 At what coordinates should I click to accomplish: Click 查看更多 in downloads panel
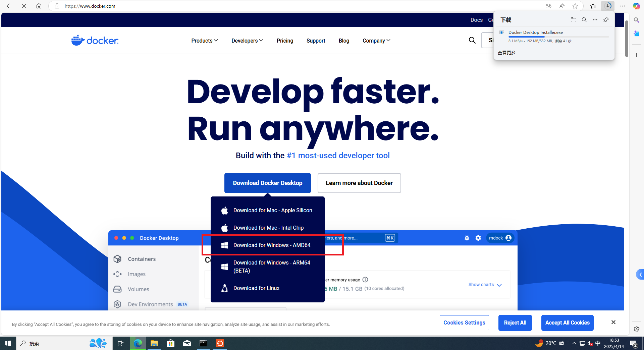tap(506, 53)
